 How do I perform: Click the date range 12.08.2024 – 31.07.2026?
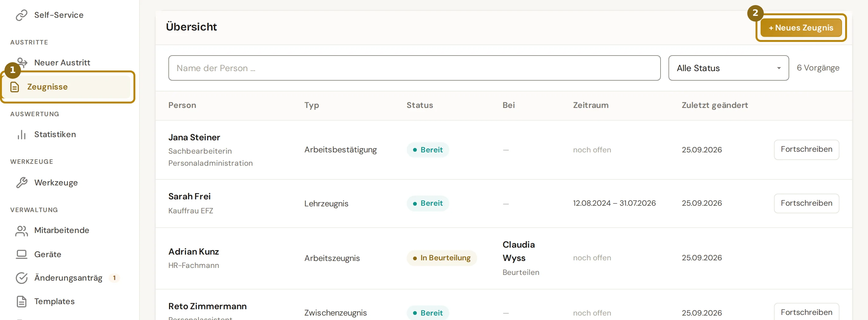click(614, 203)
